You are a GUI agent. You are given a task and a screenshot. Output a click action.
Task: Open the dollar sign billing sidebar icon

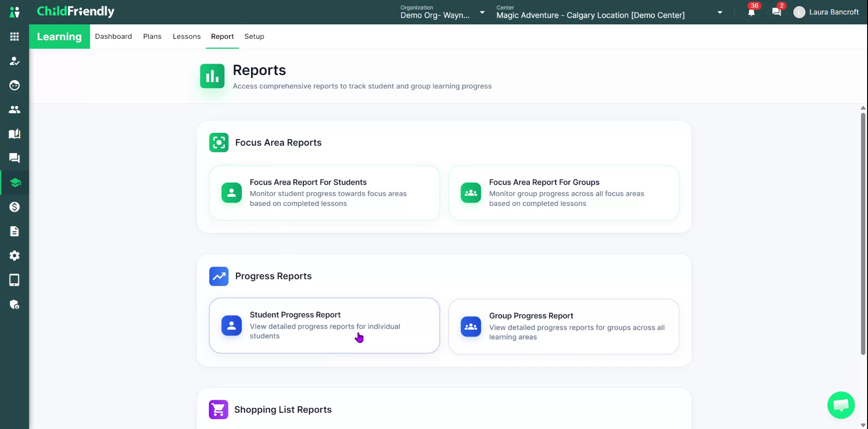click(14, 207)
